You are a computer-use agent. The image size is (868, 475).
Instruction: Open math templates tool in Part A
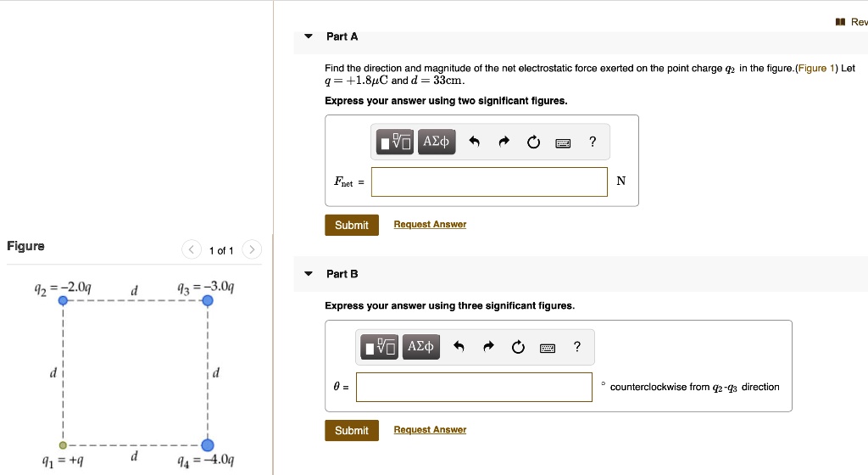[395, 142]
